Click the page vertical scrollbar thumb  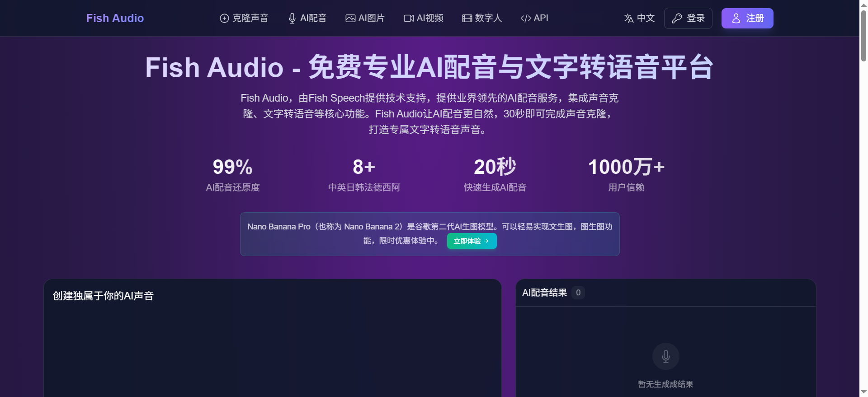863,36
